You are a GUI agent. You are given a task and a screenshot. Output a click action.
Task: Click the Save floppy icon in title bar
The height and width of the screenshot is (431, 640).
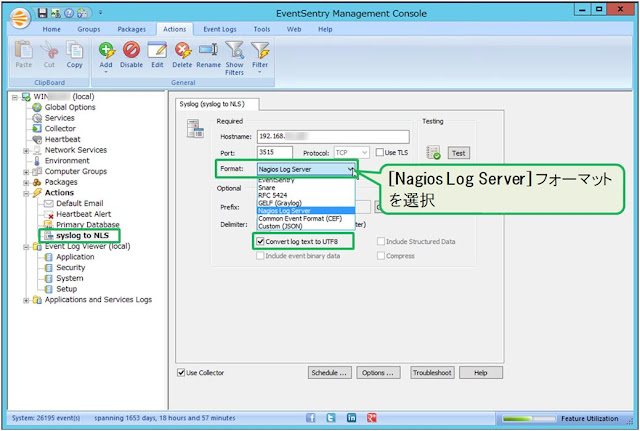42,13
